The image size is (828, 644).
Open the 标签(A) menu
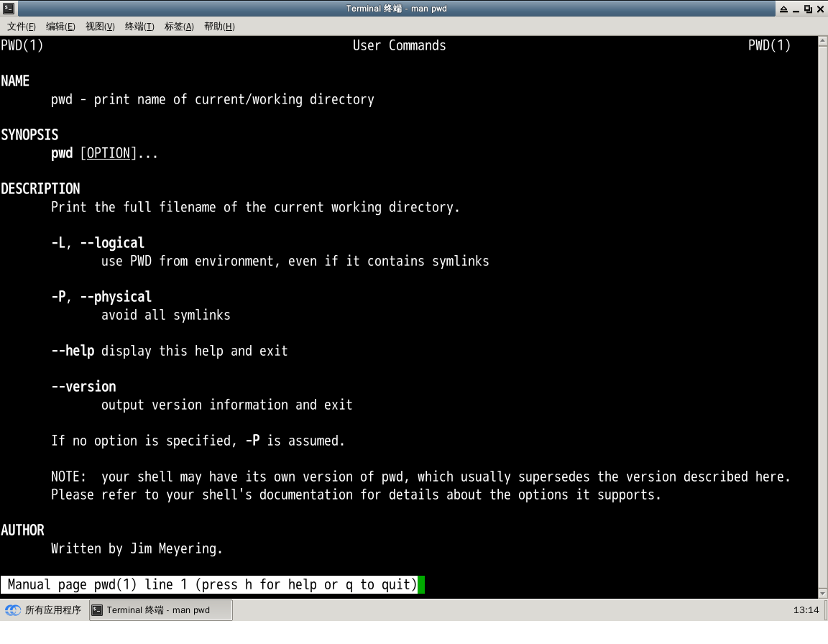179,27
